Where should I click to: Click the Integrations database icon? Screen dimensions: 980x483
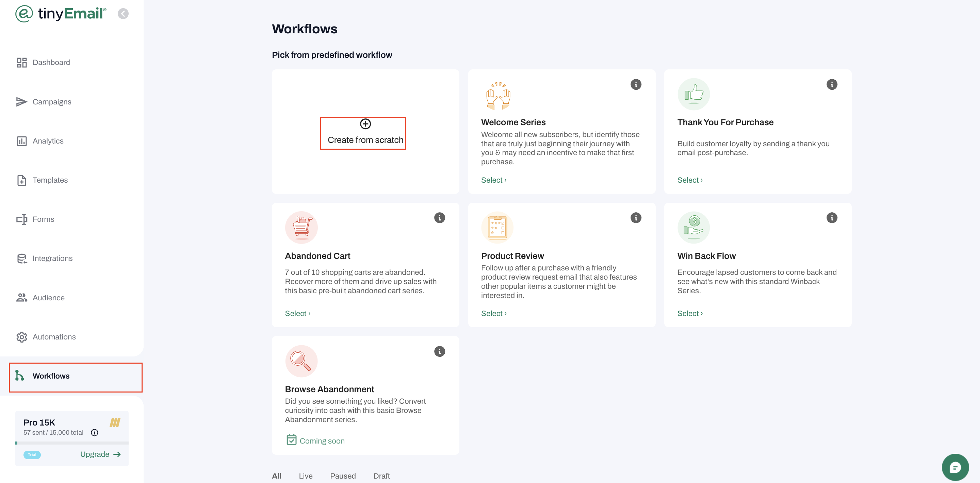coord(22,258)
